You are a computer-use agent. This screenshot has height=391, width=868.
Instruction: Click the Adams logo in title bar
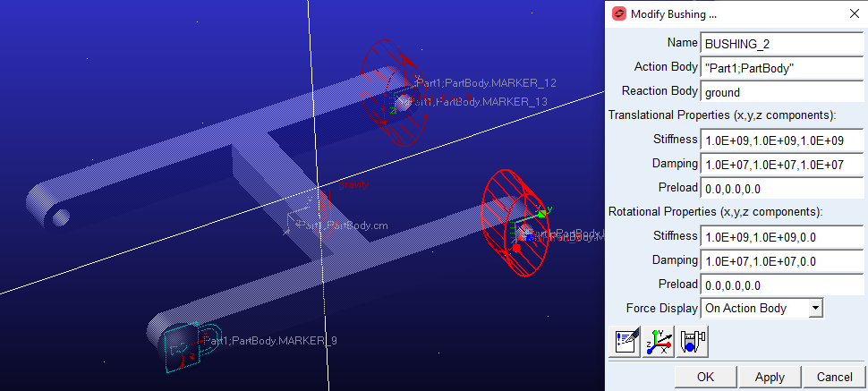point(618,13)
